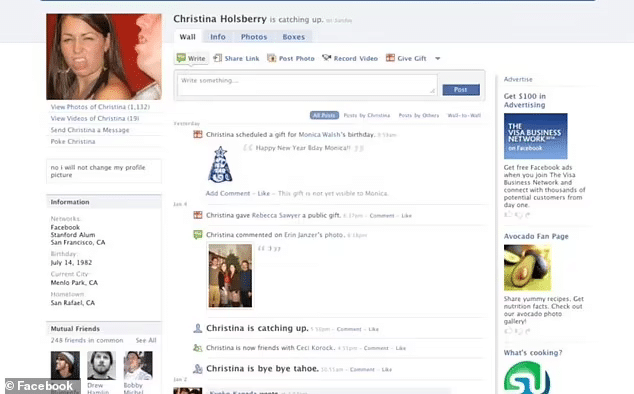Open the "What's cooking?" ad title
The height and width of the screenshot is (394, 634).
[533, 353]
